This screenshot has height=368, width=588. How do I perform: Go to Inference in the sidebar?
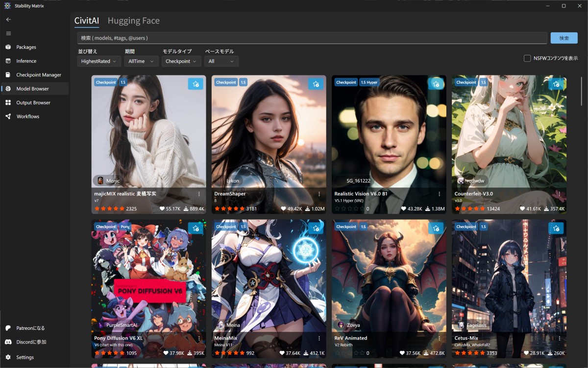[x=34, y=61]
